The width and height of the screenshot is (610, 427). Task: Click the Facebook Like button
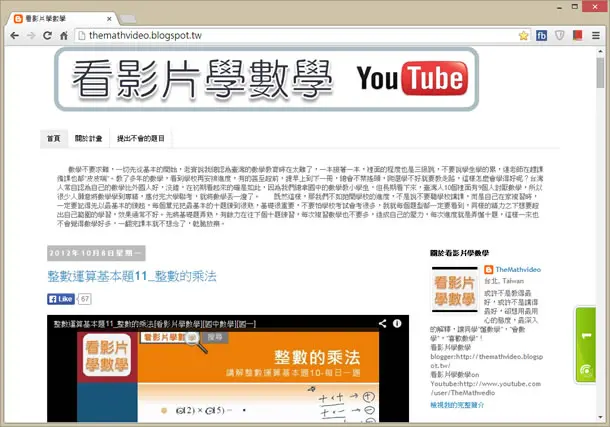click(x=61, y=299)
